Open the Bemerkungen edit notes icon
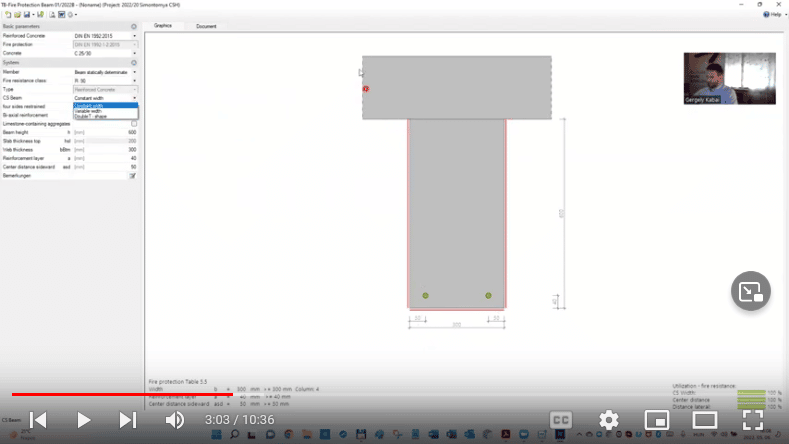This screenshot has width=789, height=444. coord(133,175)
